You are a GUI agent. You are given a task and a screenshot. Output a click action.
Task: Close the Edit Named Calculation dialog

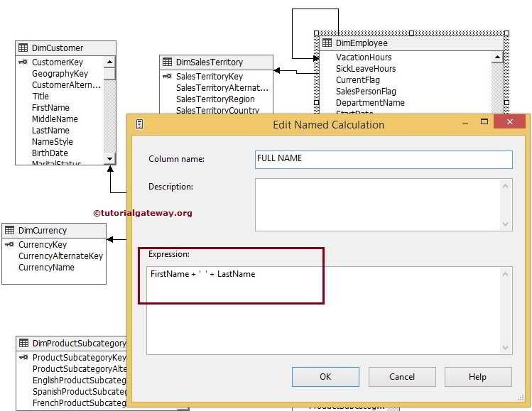pos(509,122)
